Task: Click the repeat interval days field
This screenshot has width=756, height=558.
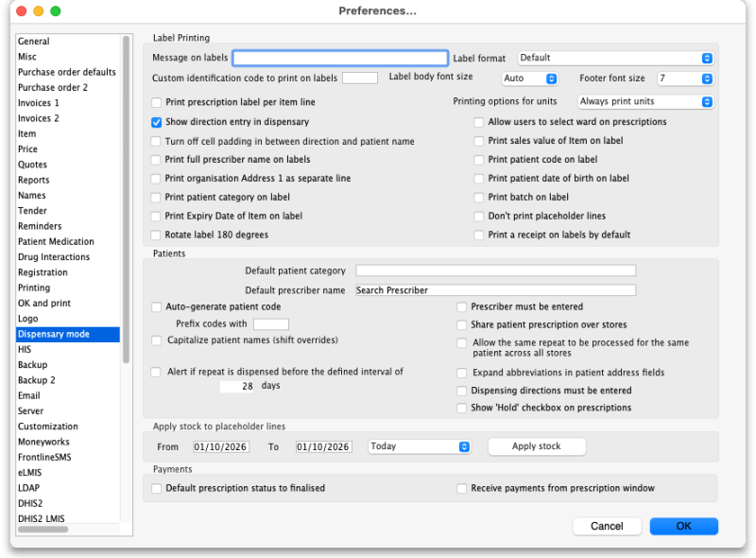Action: pyautogui.click(x=237, y=386)
